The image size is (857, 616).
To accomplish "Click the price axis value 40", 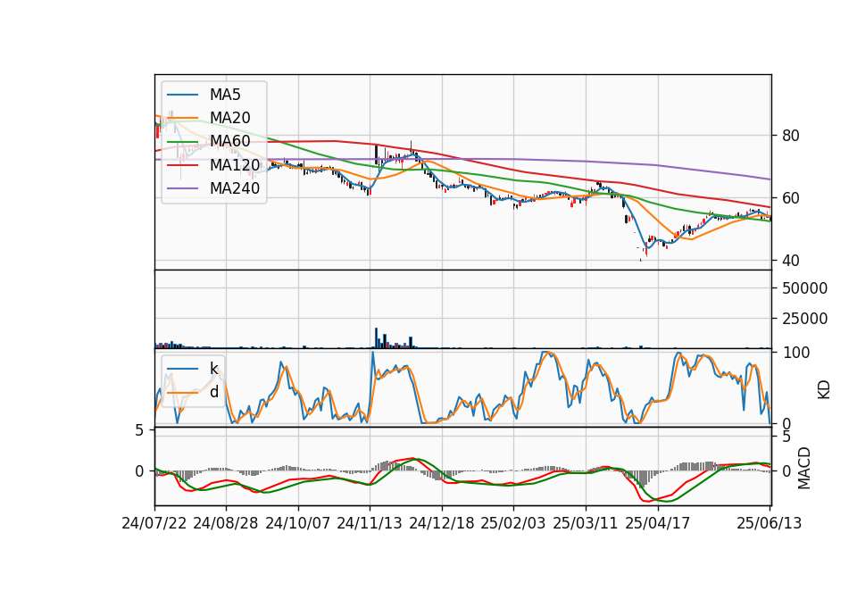I will tap(790, 261).
